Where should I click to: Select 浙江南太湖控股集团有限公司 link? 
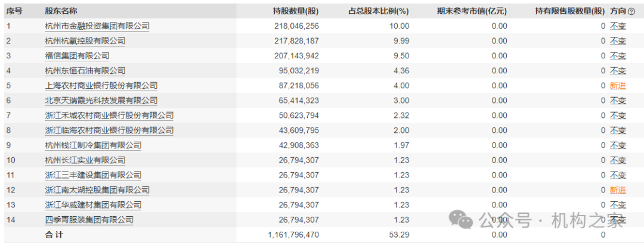(x=97, y=190)
